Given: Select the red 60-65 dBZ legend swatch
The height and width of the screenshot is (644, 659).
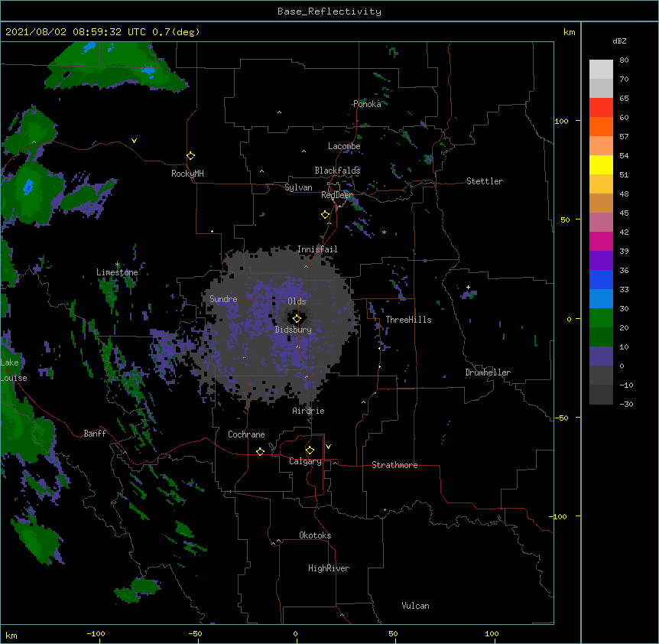Looking at the screenshot, I should coord(601,108).
